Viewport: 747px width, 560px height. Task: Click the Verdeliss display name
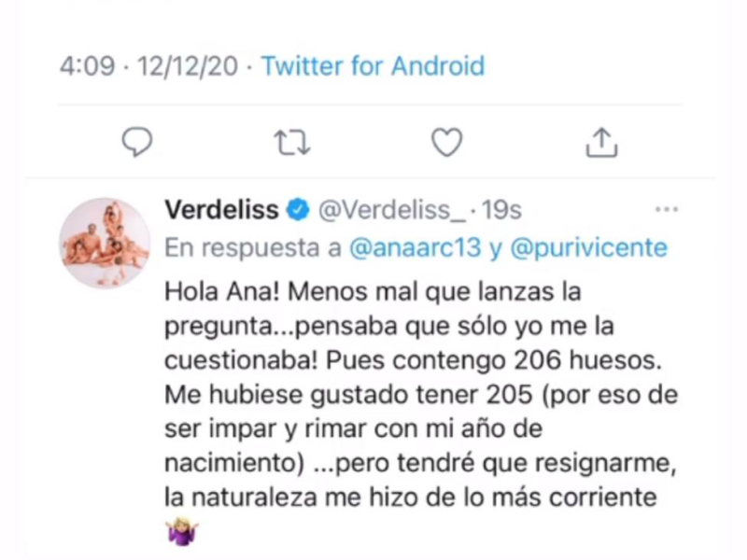(221, 209)
